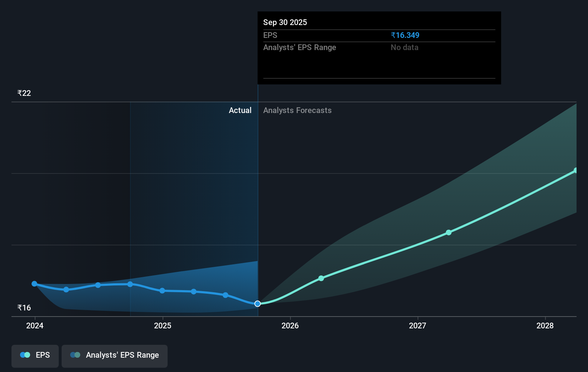The height and width of the screenshot is (372, 588).
Task: Click the second EPS point after 2024
Action: coord(66,290)
